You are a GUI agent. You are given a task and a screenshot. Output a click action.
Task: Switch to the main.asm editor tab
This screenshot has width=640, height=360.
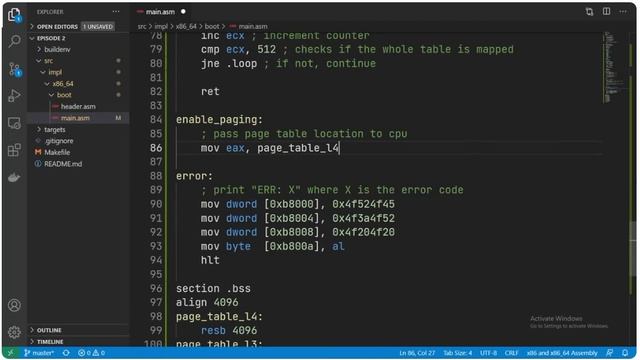coord(160,12)
